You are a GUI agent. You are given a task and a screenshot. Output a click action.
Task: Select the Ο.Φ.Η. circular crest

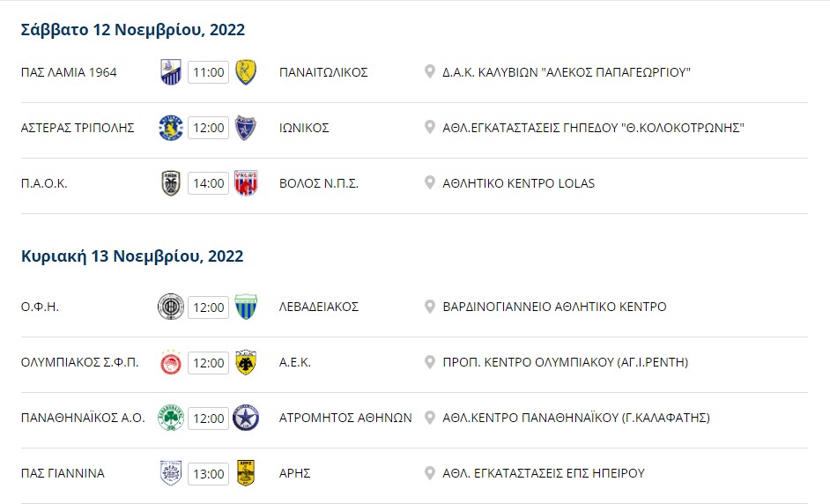[x=171, y=307]
